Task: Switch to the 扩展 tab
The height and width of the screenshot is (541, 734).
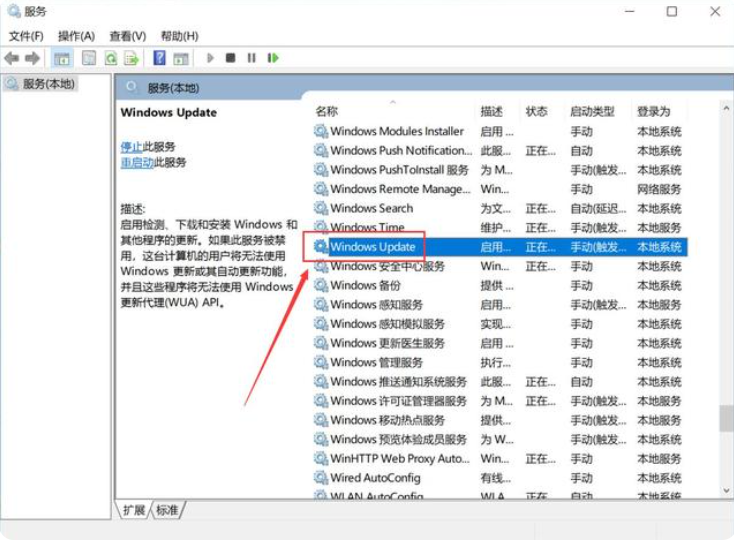Action: click(134, 510)
